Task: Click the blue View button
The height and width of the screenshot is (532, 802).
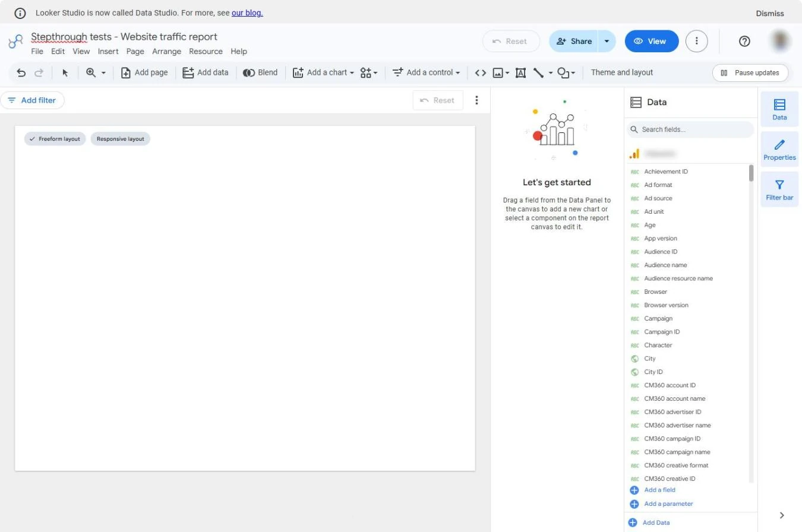Action: (652, 41)
